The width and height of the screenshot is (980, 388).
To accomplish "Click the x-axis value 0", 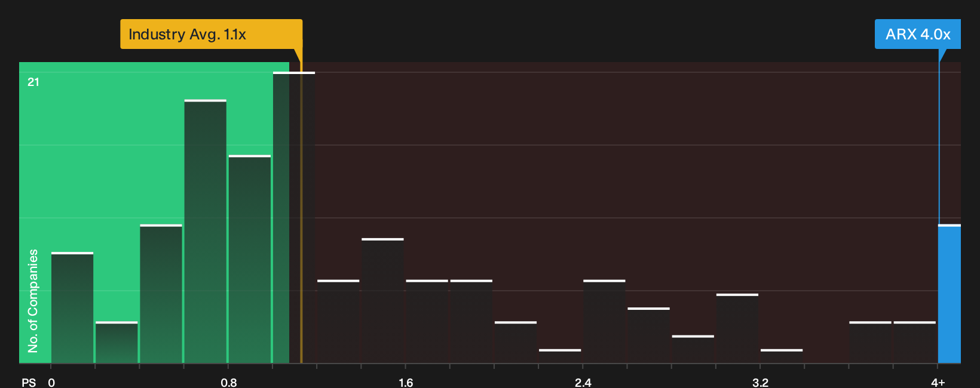I will point(51,382).
